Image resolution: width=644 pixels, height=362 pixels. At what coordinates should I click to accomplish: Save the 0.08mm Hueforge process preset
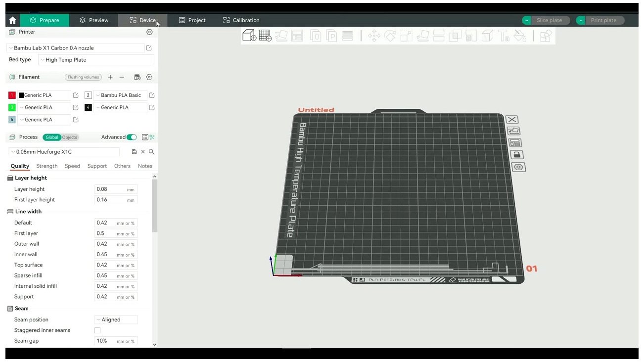pyautogui.click(x=134, y=152)
